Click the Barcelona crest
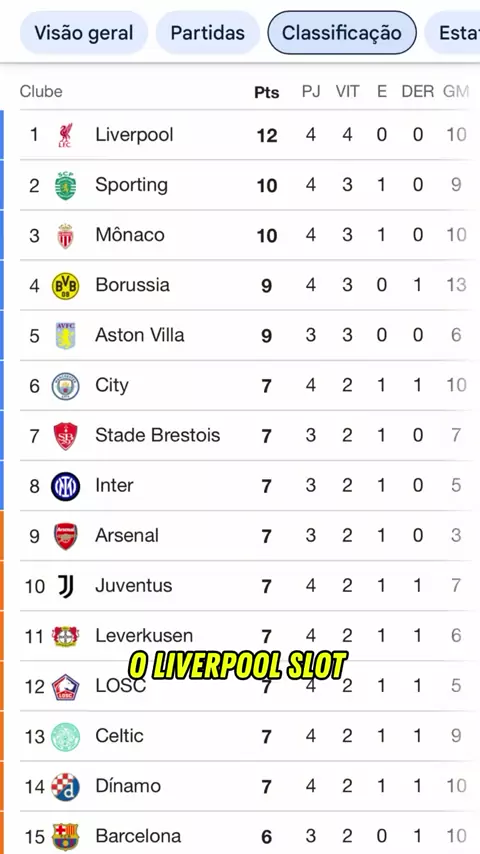 pos(65,837)
